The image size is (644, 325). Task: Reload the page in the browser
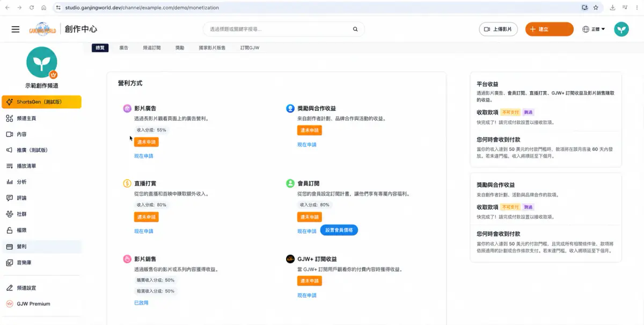click(32, 8)
